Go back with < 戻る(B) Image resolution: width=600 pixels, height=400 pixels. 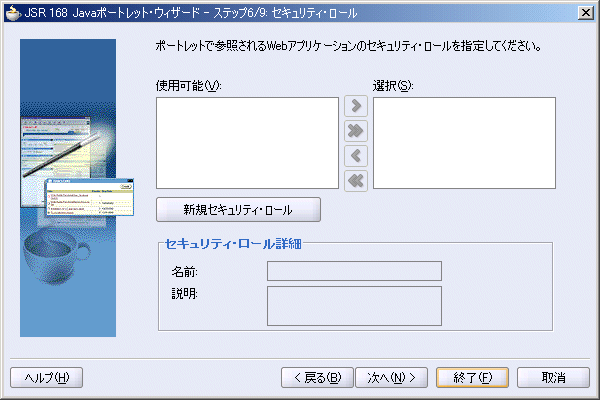point(317,378)
